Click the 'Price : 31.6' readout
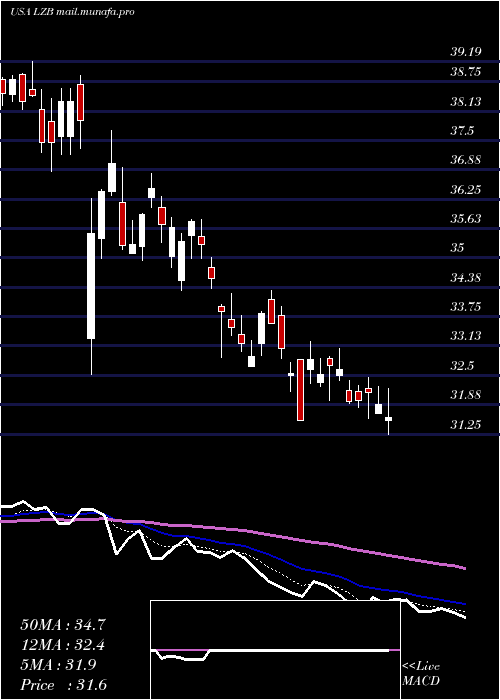Image resolution: width=500 pixels, height=700 pixels. pos(63,685)
